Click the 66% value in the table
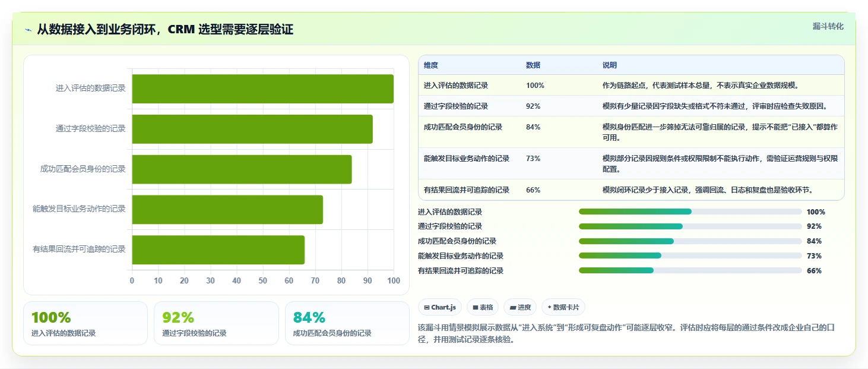Image resolution: width=868 pixels, height=369 pixels. (x=533, y=190)
